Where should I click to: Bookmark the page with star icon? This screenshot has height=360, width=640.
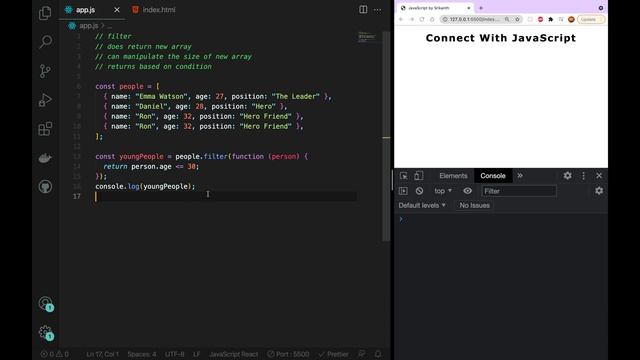point(517,19)
